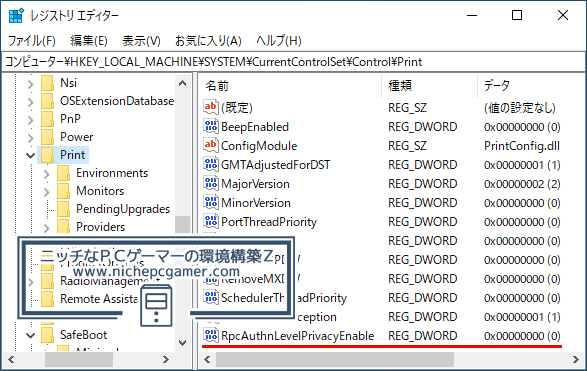This screenshot has width=587, height=371.
Task: Select the MajorVersion value name
Action: click(x=255, y=184)
